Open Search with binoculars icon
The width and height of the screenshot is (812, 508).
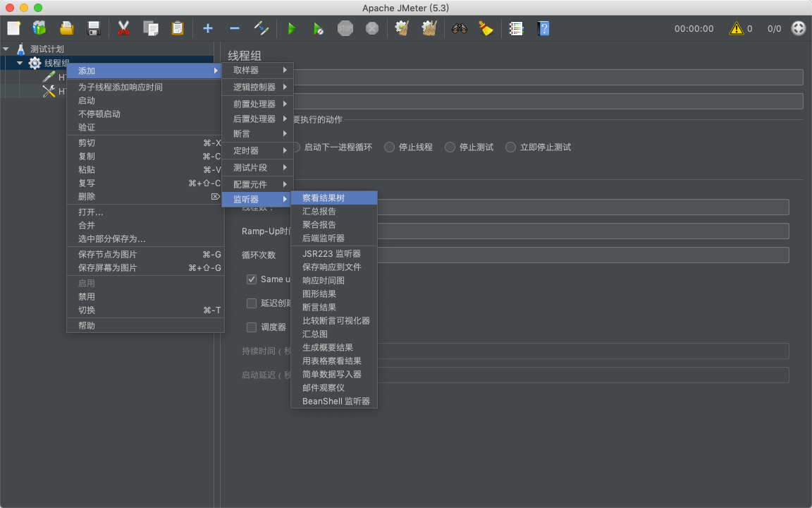[x=460, y=28]
